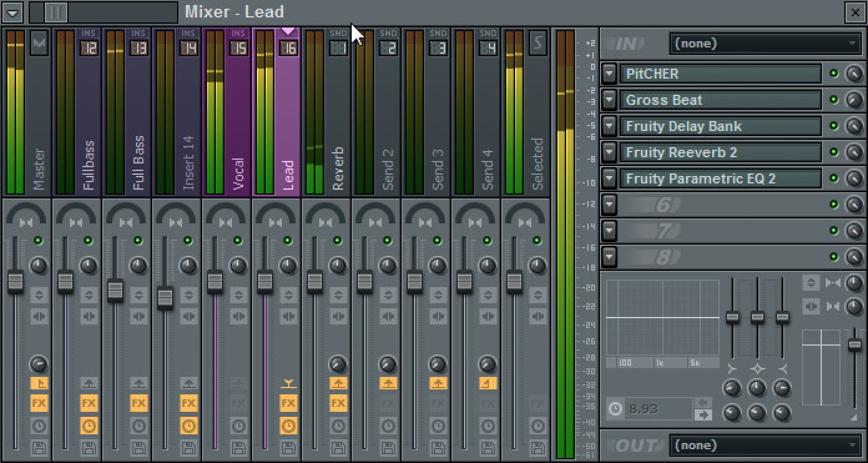
Task: Select the Send 2 track
Action: (376, 112)
